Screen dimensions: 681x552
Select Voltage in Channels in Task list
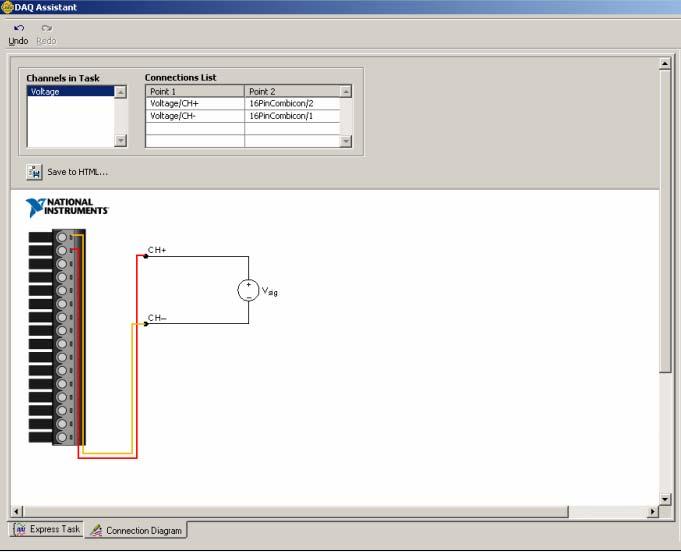(71, 92)
